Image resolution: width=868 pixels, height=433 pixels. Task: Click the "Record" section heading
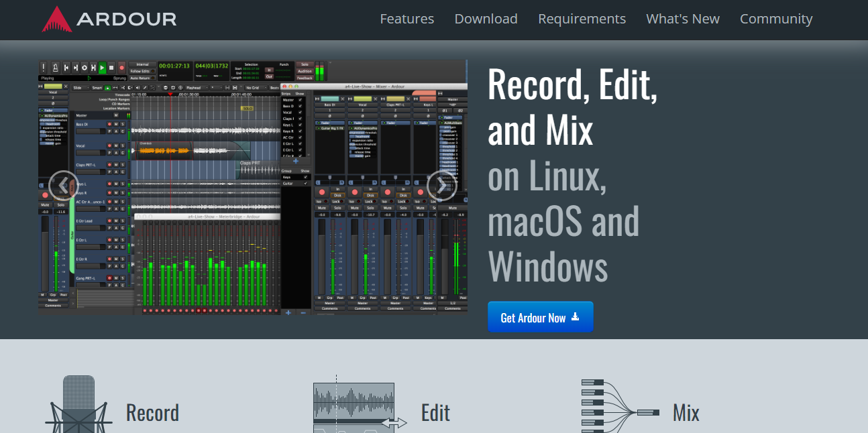pyautogui.click(x=152, y=412)
